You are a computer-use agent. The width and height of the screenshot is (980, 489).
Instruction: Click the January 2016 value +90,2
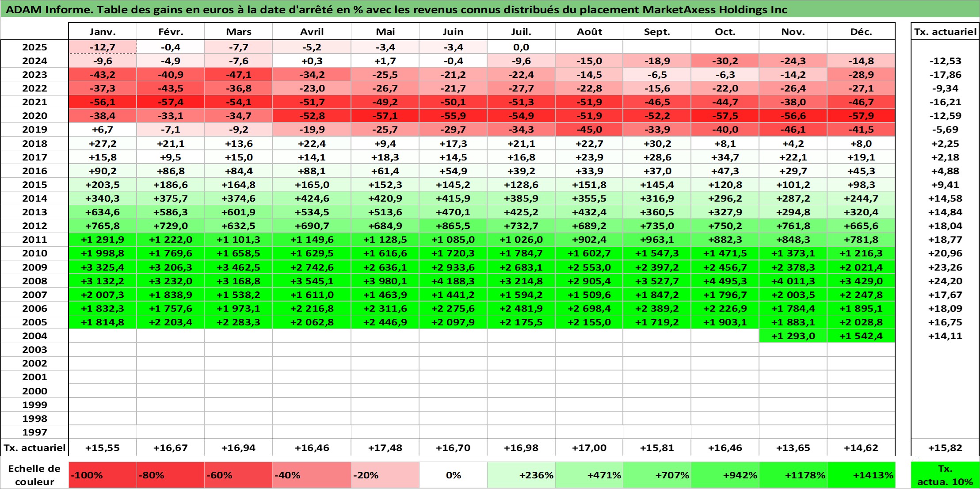click(x=103, y=171)
